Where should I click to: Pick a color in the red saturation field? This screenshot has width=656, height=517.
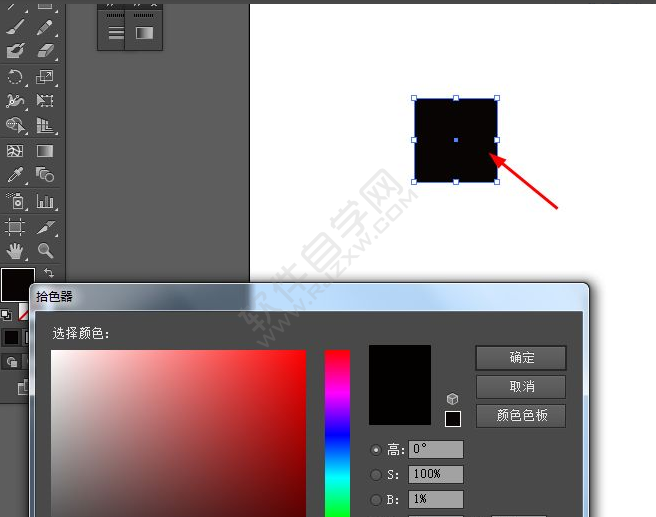[x=179, y=433]
